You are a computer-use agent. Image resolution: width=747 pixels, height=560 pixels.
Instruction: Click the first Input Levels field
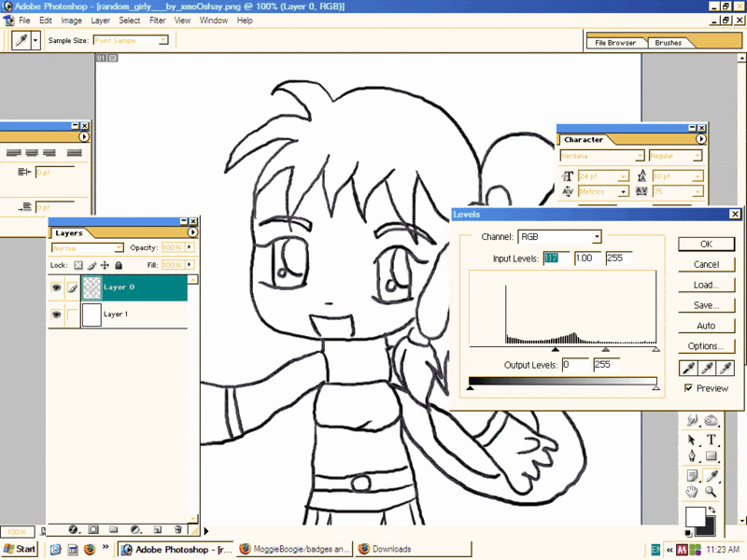557,259
